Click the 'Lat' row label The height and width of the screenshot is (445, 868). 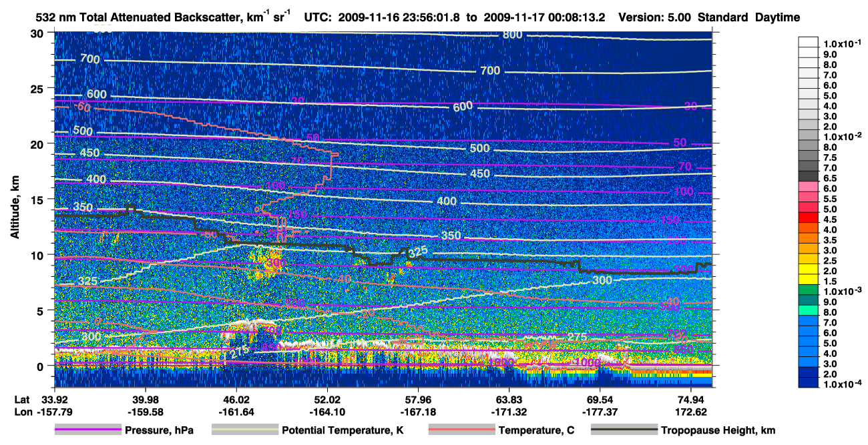[22, 400]
